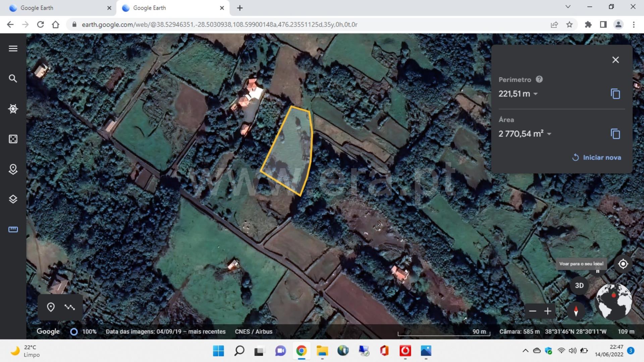Open the search tool in sidebar
This screenshot has height=362, width=644.
point(13,78)
